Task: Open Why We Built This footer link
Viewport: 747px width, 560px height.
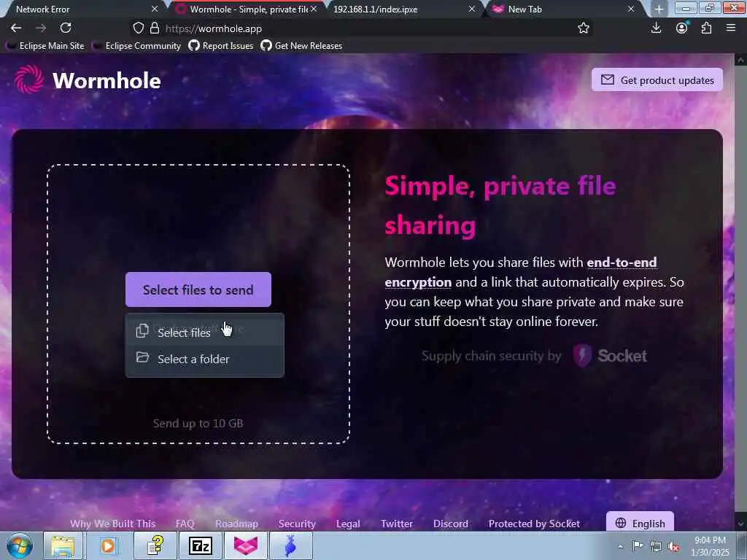Action: point(113,524)
